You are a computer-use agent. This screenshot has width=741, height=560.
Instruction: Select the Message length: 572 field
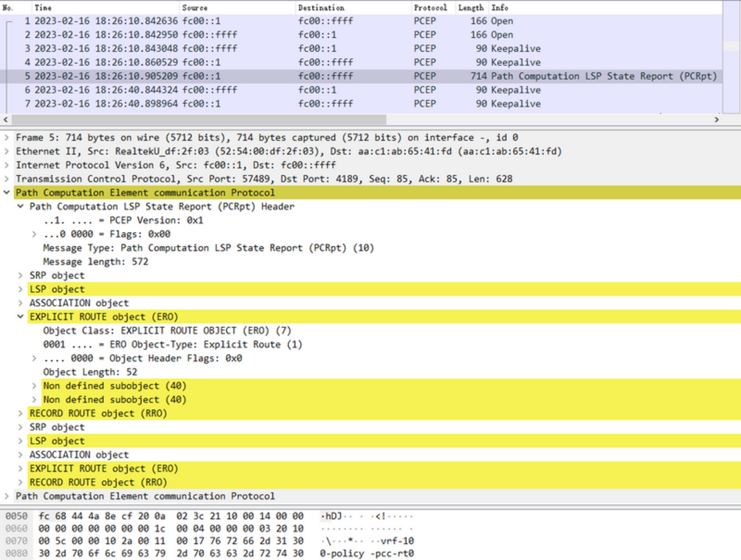point(95,261)
